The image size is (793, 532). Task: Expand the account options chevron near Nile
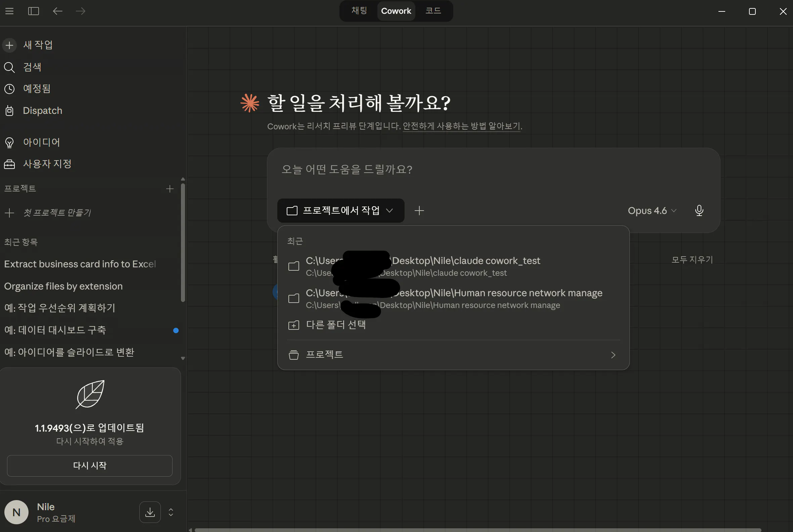pos(171,512)
